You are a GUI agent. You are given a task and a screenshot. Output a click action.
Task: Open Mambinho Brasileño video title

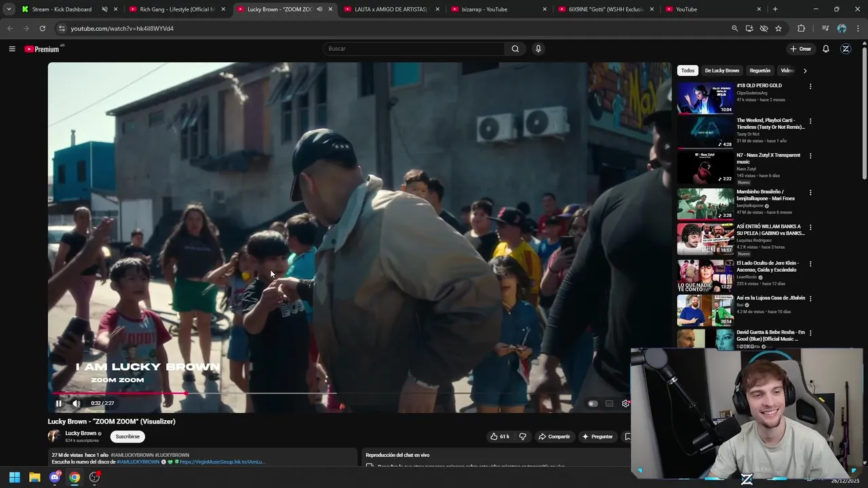pos(766,195)
